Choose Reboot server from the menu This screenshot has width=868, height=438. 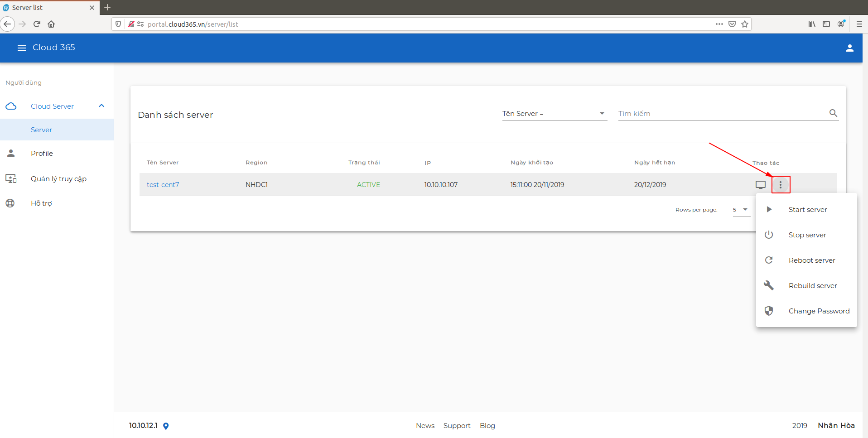click(x=806, y=260)
